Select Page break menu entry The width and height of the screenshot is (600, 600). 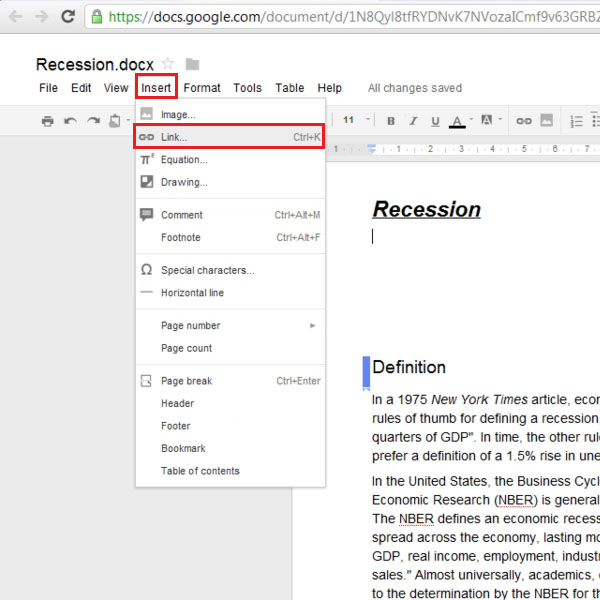[230, 381]
